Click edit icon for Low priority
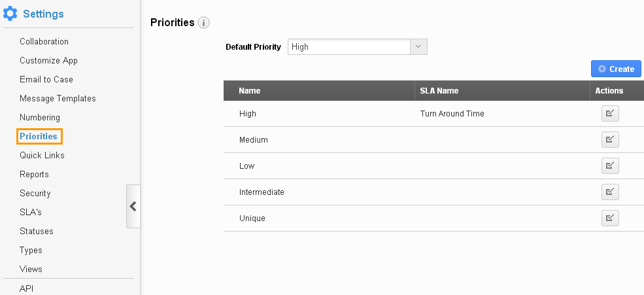 [610, 166]
